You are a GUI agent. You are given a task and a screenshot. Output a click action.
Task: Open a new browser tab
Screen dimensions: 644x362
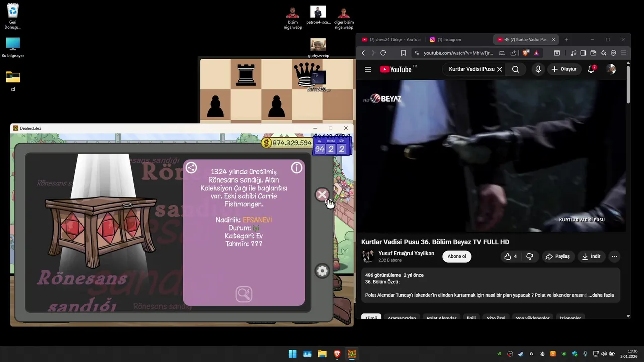coord(566,39)
